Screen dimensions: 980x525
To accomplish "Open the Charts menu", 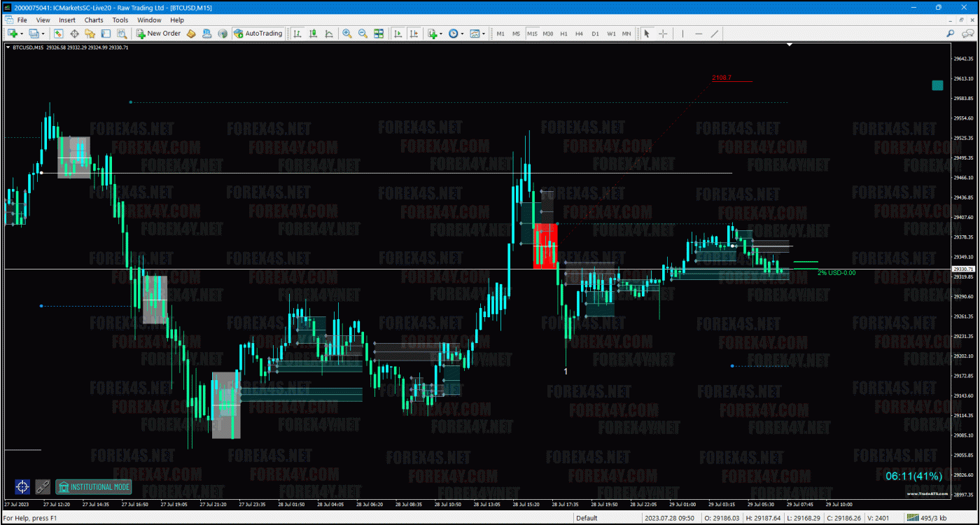I will (93, 20).
